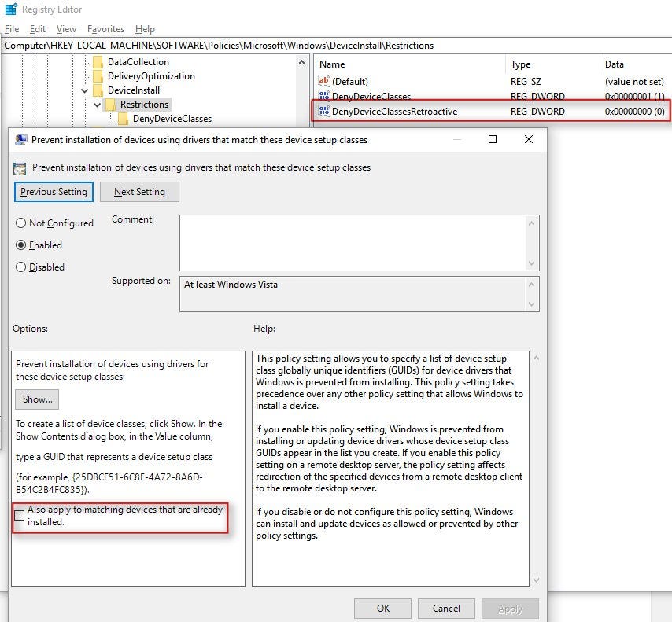Select the Enabled radio button

coord(20,245)
